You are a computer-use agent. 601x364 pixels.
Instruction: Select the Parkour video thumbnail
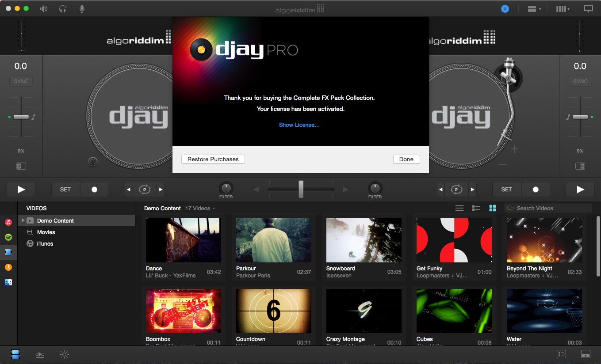(273, 240)
